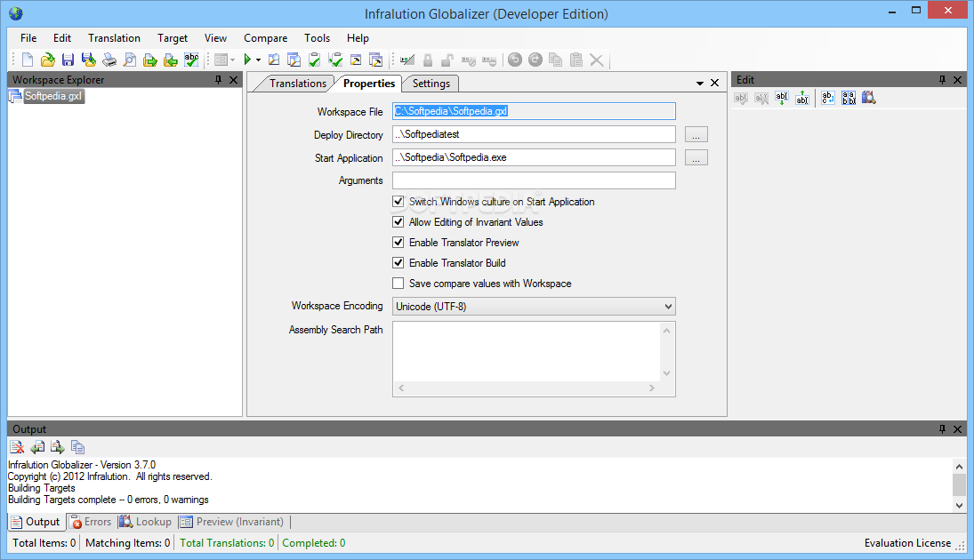Click the Print Preview magnifier icon
974x560 pixels.
click(x=130, y=60)
